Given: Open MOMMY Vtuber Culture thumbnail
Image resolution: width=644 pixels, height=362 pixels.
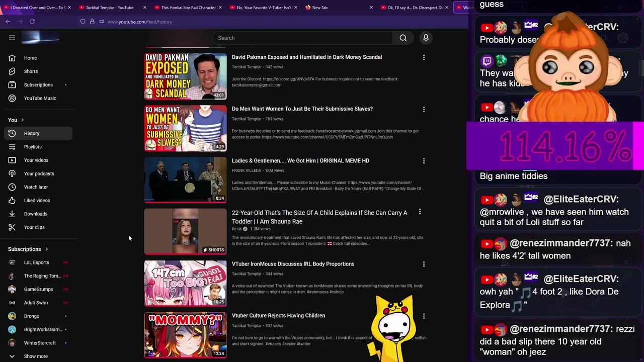Looking at the screenshot, I should (x=185, y=335).
